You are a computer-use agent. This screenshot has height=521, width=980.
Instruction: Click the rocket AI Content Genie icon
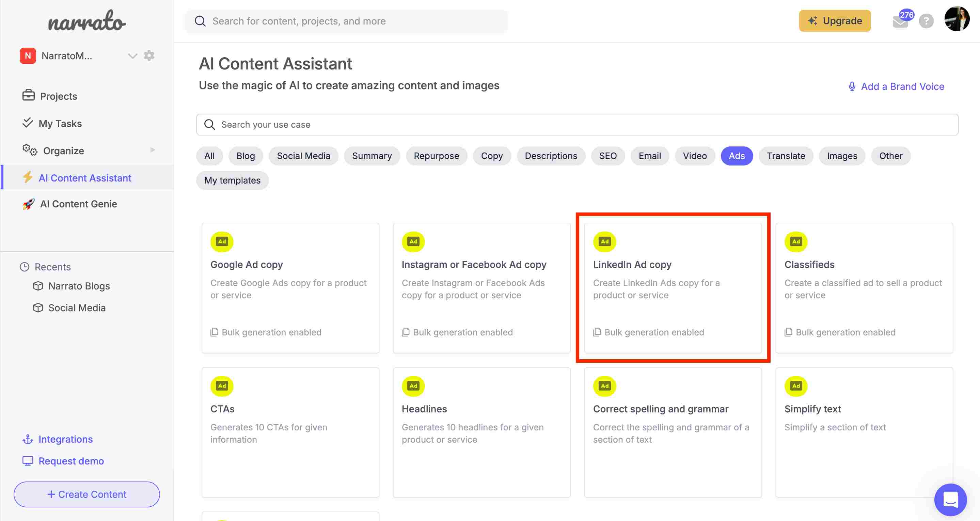(x=29, y=204)
